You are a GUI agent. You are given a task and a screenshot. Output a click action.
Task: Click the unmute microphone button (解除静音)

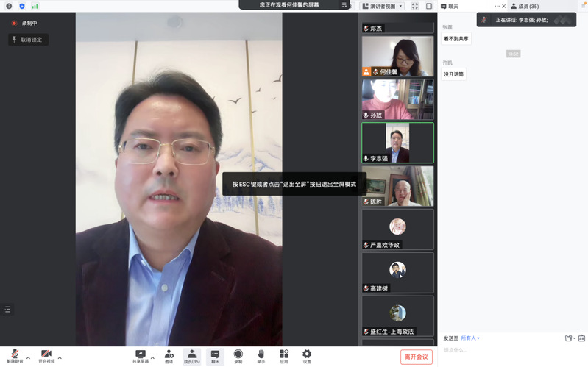(x=15, y=356)
